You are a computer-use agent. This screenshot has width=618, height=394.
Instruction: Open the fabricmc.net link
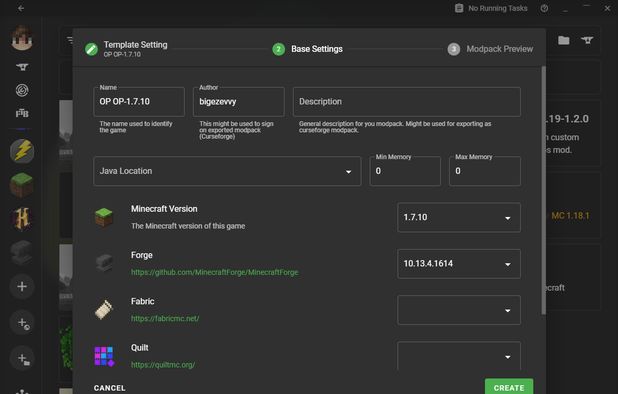point(165,318)
